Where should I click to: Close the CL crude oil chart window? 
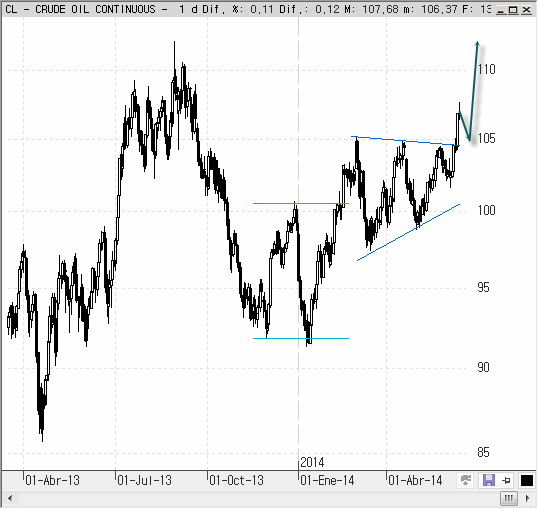[526, 10]
